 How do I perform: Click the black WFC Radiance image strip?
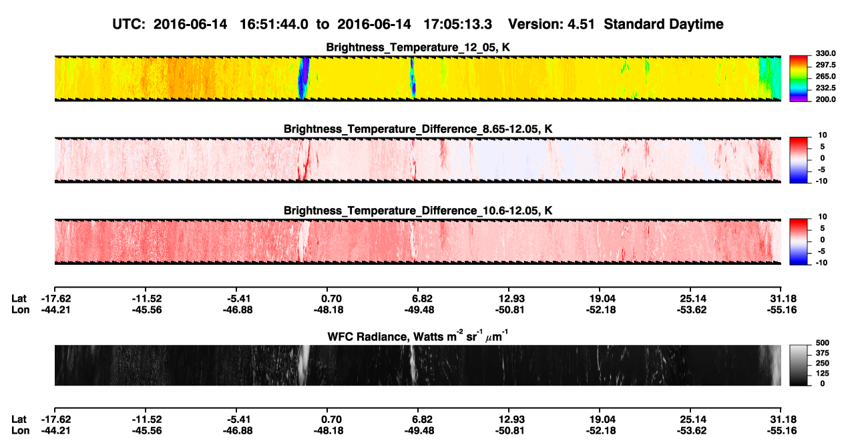(417, 365)
